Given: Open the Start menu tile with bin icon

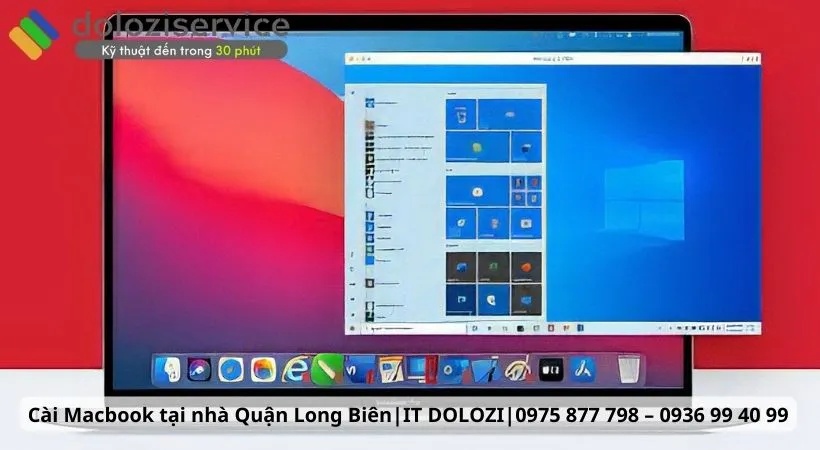Looking at the screenshot, I should coord(461,115).
